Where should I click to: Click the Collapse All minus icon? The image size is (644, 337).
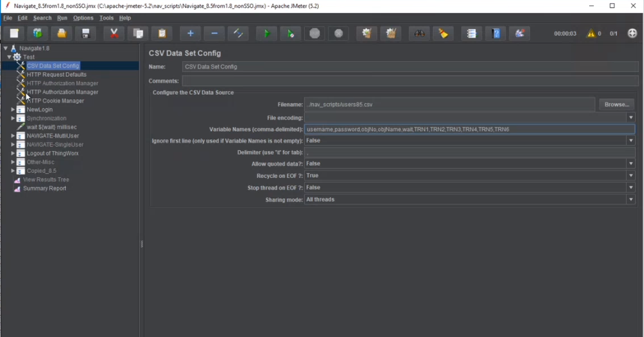[x=214, y=34]
